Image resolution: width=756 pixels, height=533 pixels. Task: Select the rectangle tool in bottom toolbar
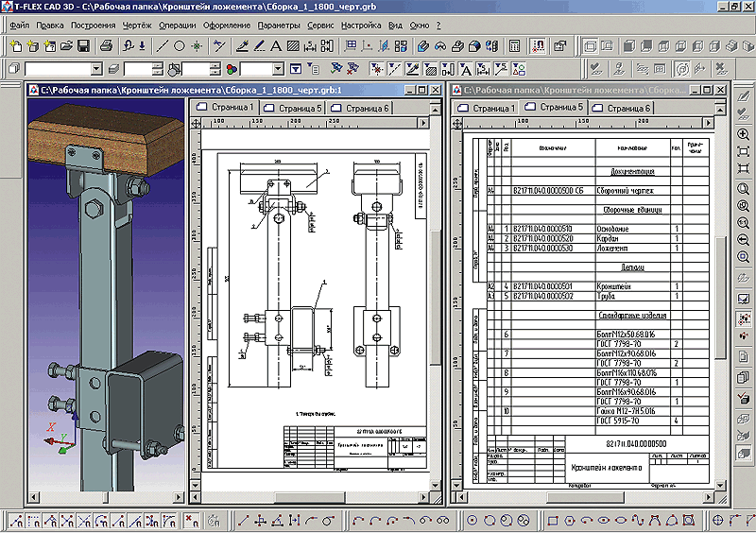pyautogui.click(x=553, y=521)
